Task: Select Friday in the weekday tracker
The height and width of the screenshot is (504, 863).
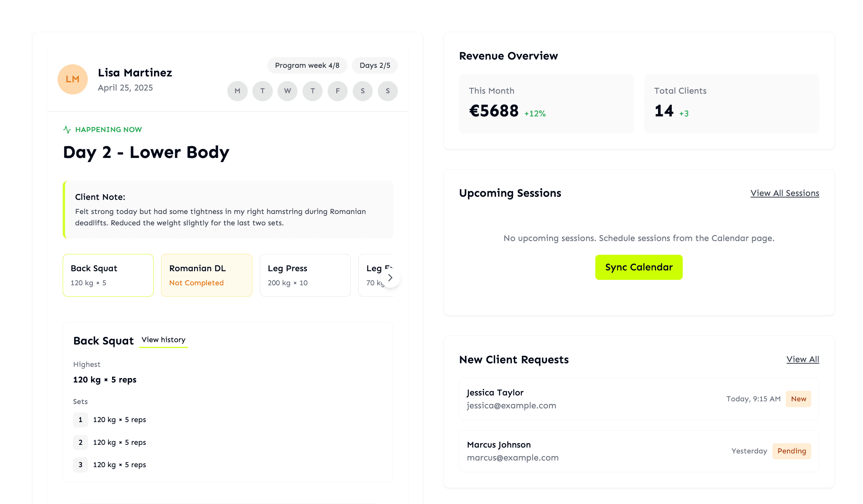Action: pyautogui.click(x=337, y=91)
